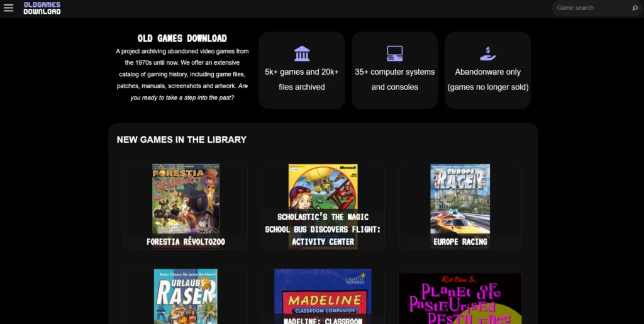This screenshot has width=644, height=324.
Task: Open Planet of the Pasteurised Pestilence cover
Action: coord(460,299)
